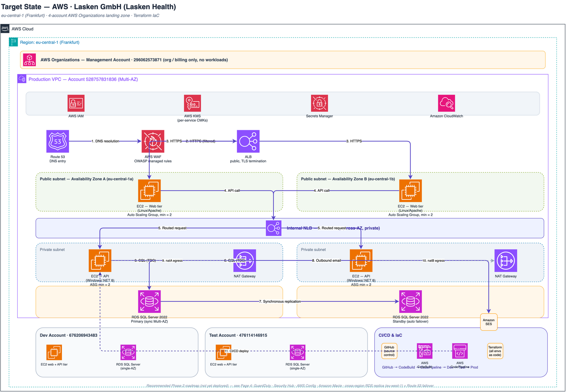The image size is (566, 392).
Task: Select the EC2 web + API icon in Test Account
Action: (x=224, y=352)
